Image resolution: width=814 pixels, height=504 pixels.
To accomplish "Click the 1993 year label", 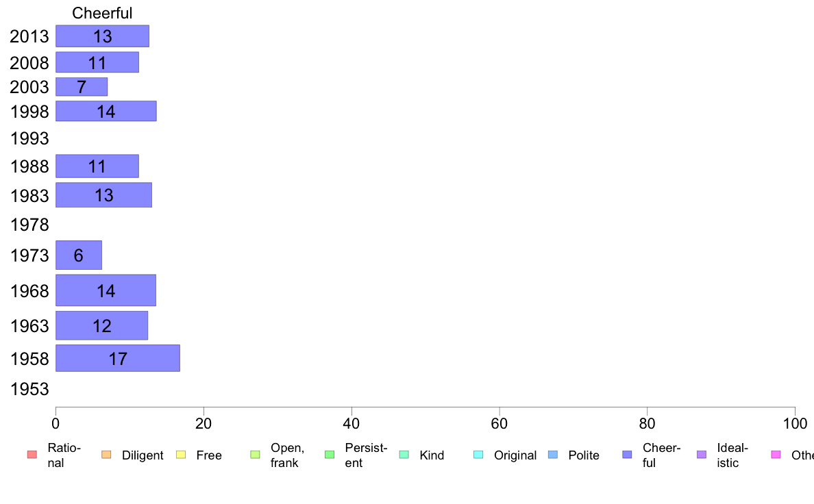I will tap(29, 139).
